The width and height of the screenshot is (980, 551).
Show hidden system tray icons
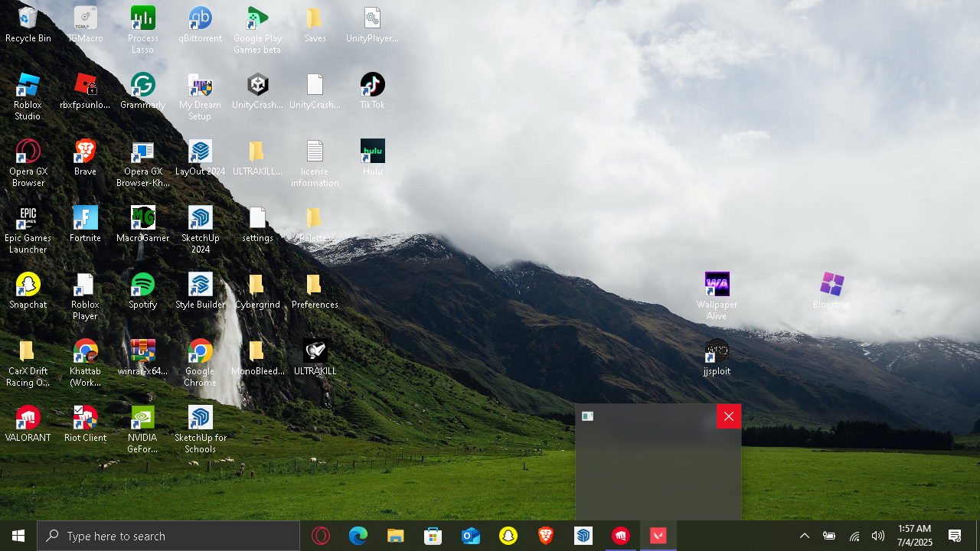pos(805,536)
